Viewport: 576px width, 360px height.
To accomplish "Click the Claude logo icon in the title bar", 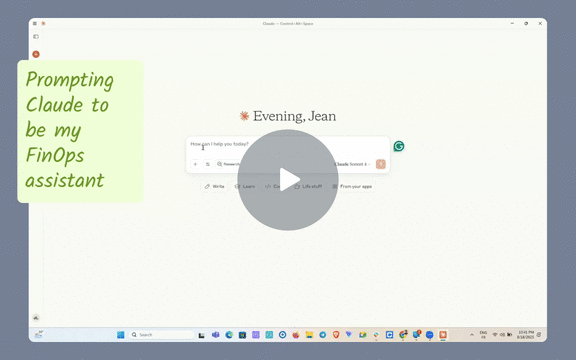I will [x=43, y=24].
